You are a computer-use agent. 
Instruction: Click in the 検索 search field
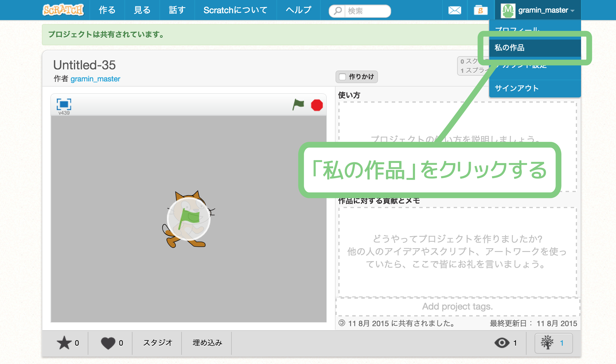pyautogui.click(x=367, y=11)
